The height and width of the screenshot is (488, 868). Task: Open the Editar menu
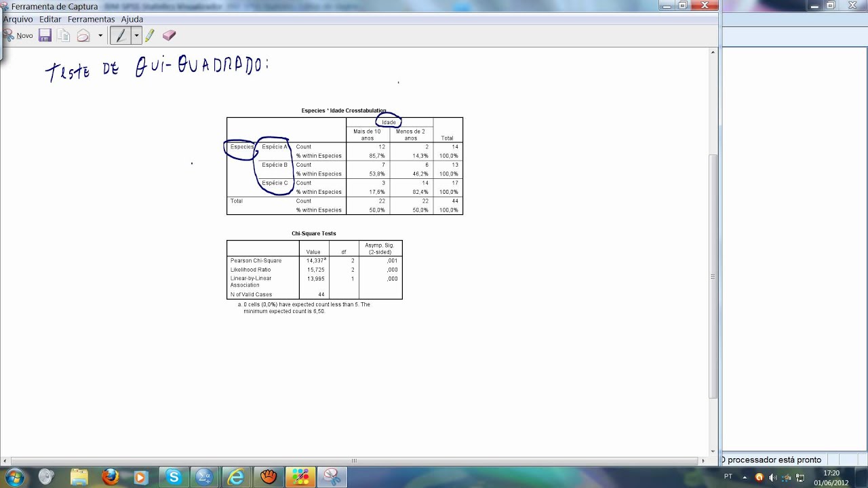coord(50,19)
